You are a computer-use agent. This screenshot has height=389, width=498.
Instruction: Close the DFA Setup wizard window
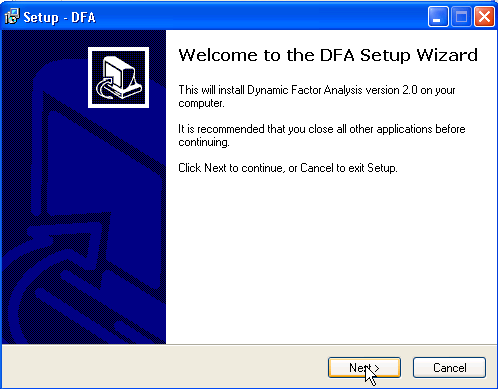point(484,16)
